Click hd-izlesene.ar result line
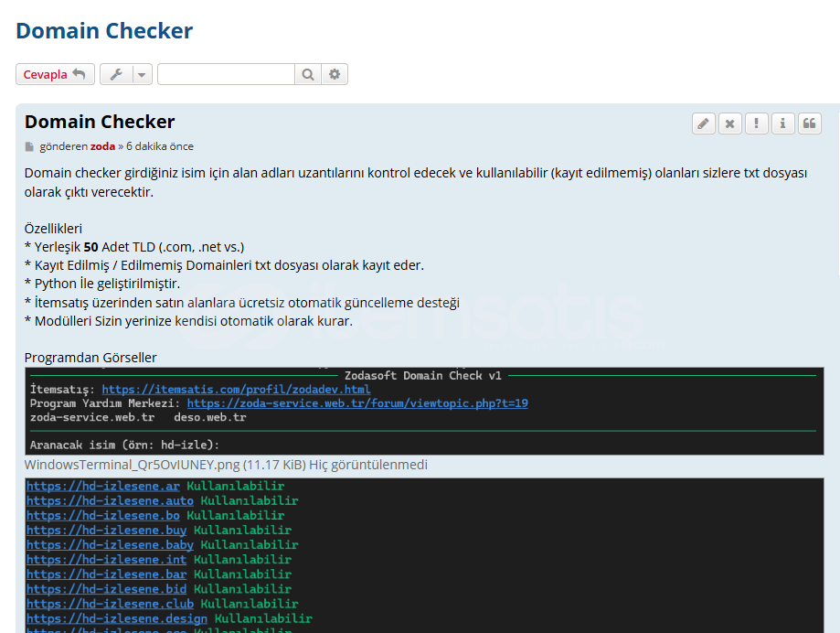 [x=155, y=486]
